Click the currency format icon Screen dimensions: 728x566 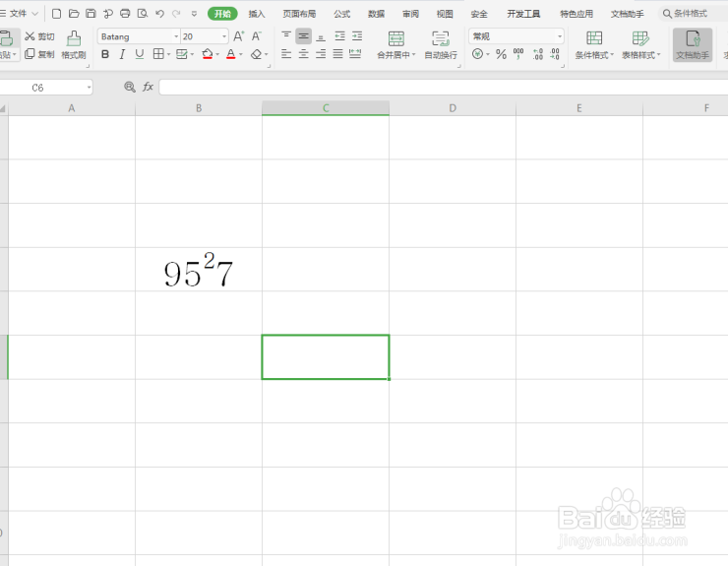(x=477, y=54)
